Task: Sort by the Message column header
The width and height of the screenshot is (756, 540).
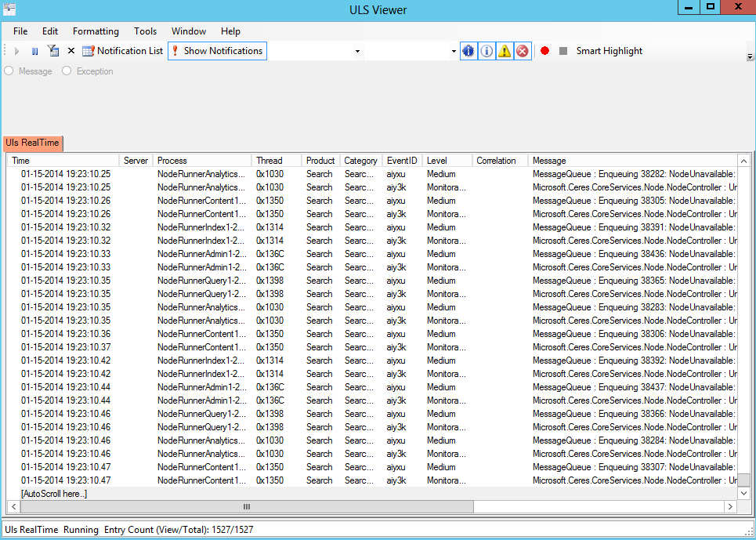Action: coord(632,161)
